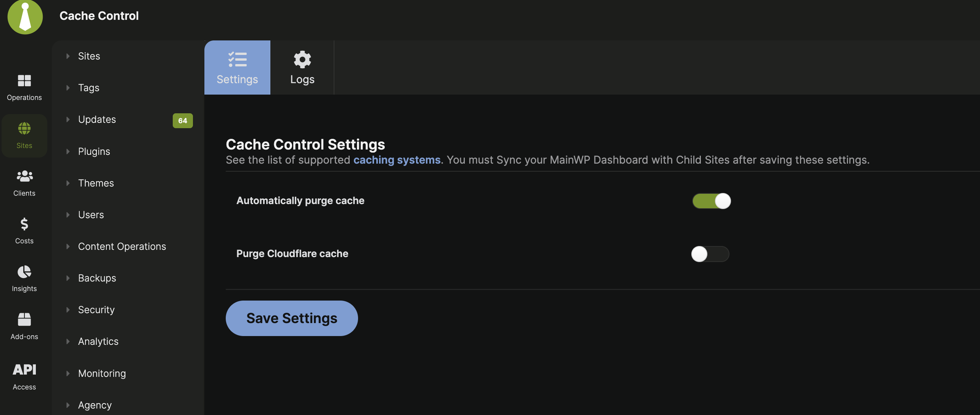The width and height of the screenshot is (980, 415).
Task: Open the Plugins menu item
Action: 94,151
